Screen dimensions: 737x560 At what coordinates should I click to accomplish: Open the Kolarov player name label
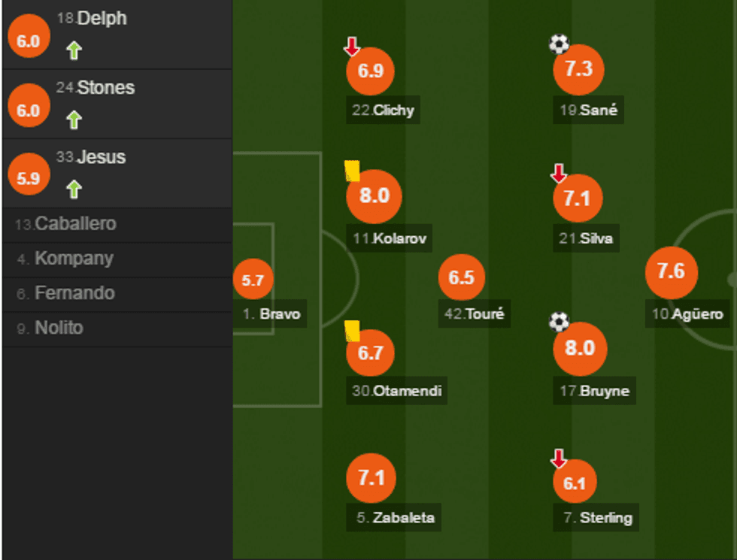[x=390, y=239]
